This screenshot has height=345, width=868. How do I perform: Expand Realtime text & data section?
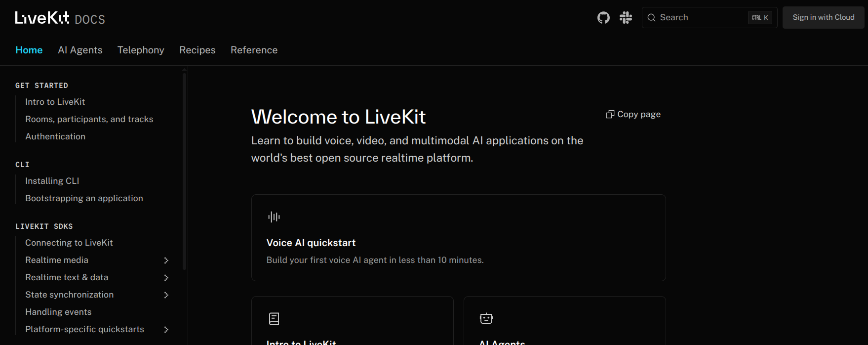click(x=166, y=278)
